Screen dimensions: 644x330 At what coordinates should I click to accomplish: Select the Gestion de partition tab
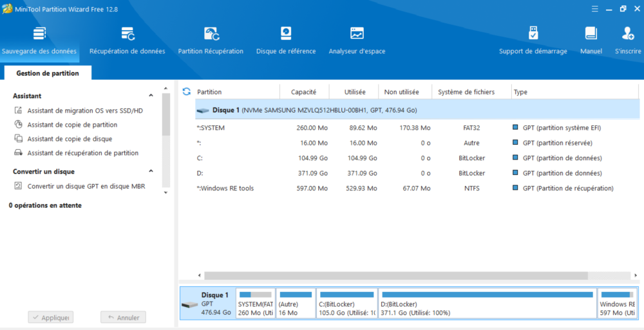coord(48,73)
